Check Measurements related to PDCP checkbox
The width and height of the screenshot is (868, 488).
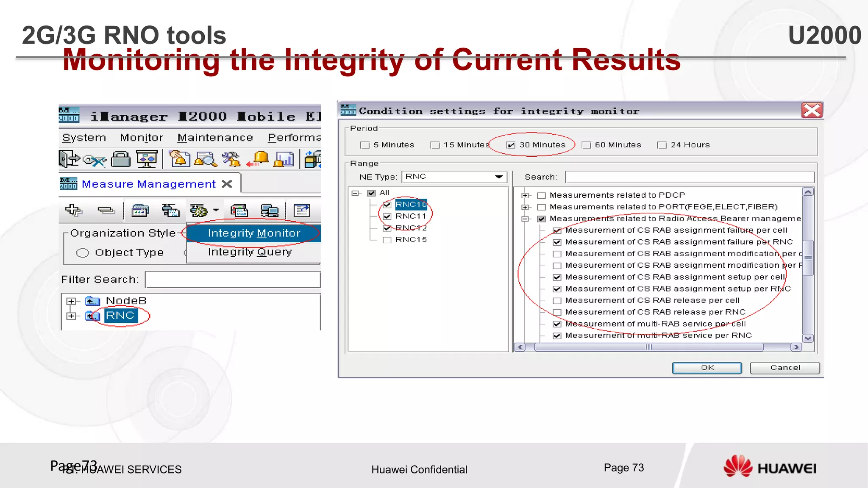coord(541,196)
